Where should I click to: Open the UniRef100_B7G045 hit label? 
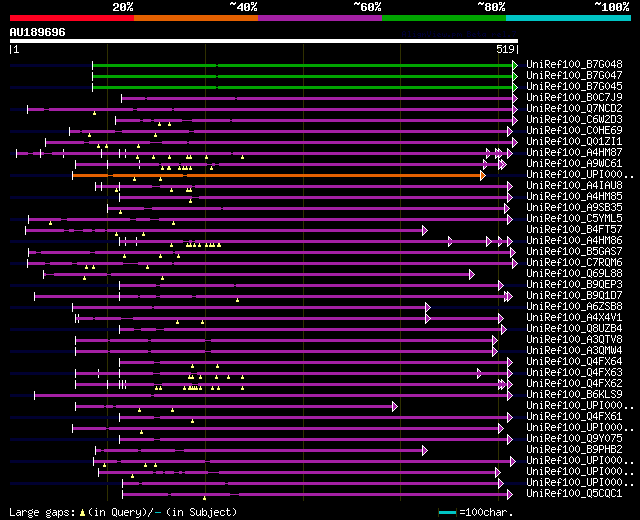574,87
